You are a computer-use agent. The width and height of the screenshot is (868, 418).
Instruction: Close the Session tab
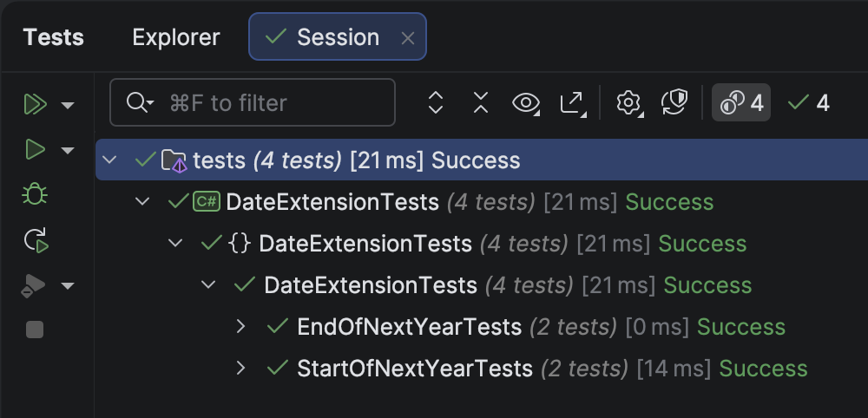tap(408, 38)
